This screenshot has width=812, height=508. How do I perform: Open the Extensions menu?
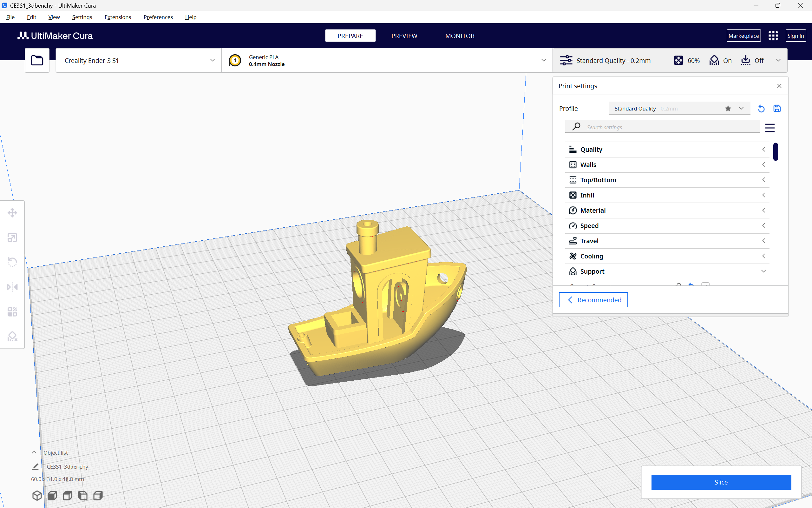(118, 17)
